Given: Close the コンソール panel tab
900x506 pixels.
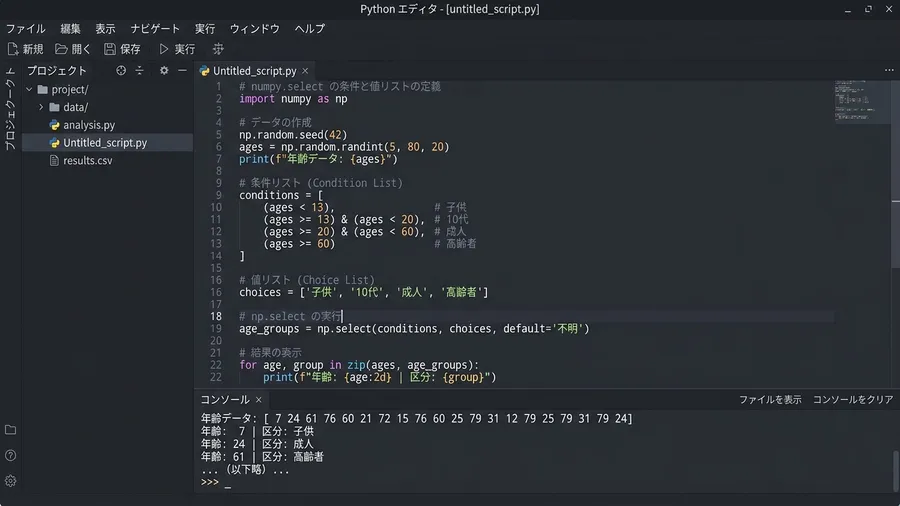Looking at the screenshot, I should coord(258,400).
